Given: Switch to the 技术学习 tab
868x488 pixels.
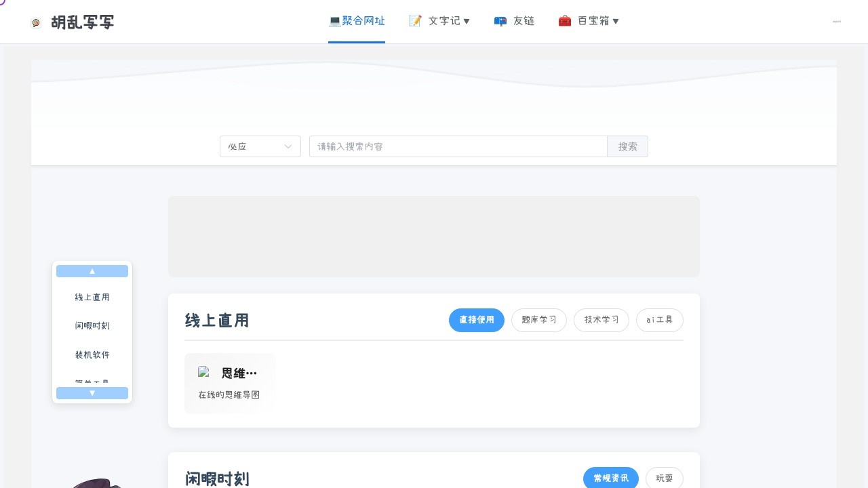Looking at the screenshot, I should (x=601, y=320).
